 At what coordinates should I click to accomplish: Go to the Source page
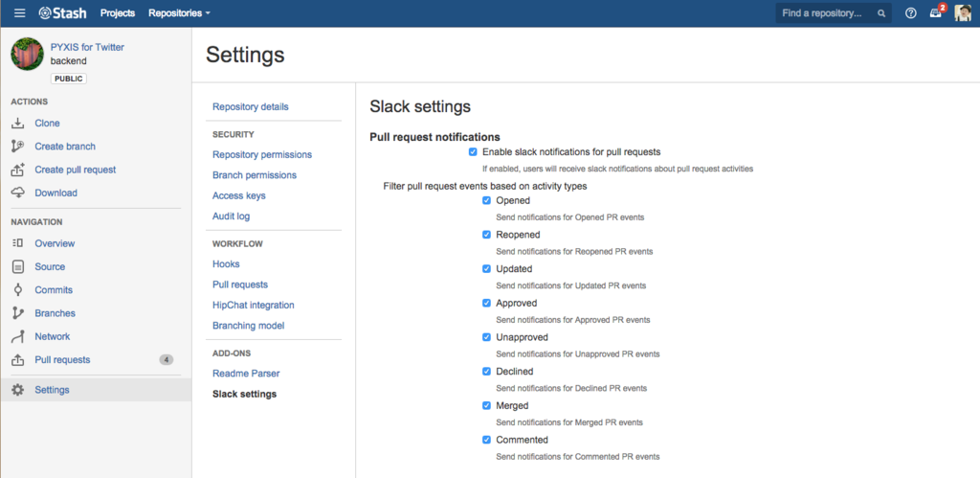pos(50,266)
